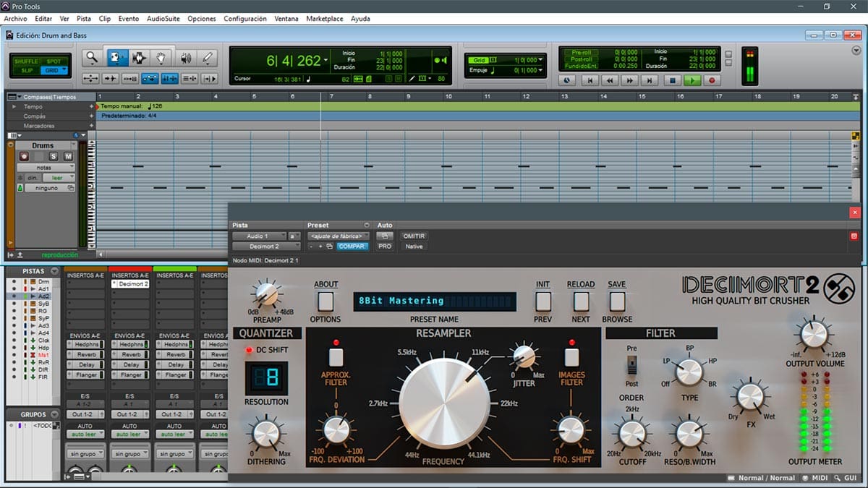Select the Grabber hand tool

162,58
